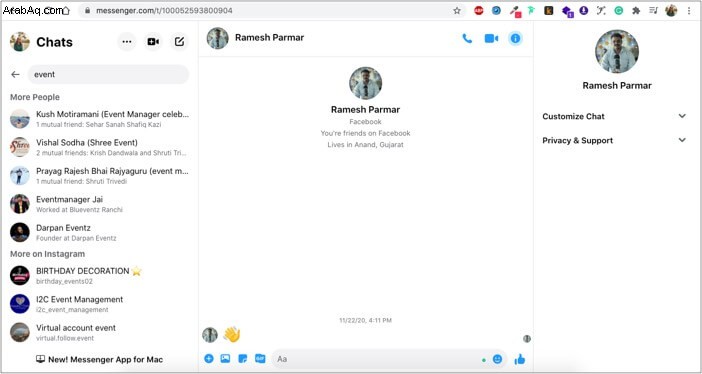
Task: Expand the Privacy & Support section
Action: coord(614,141)
